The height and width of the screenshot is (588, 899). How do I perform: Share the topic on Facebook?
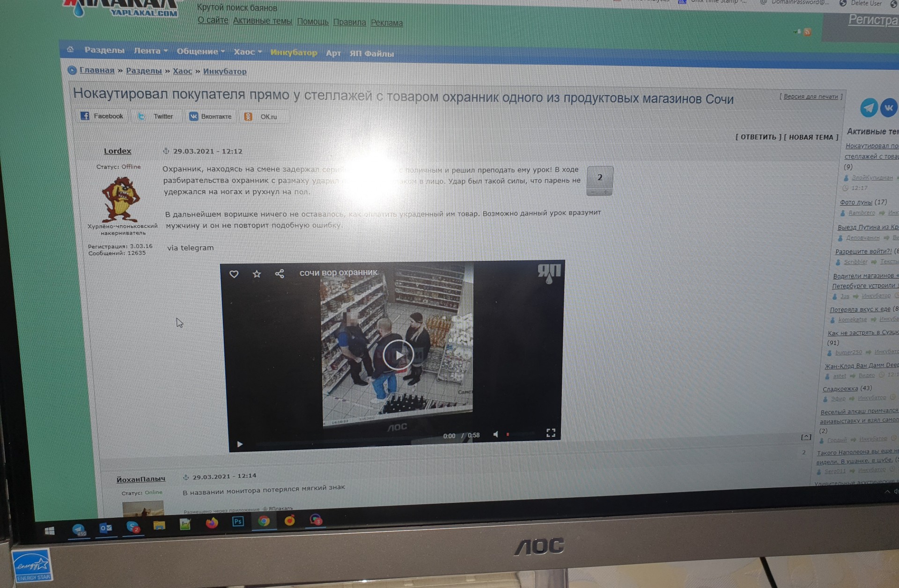tap(102, 116)
